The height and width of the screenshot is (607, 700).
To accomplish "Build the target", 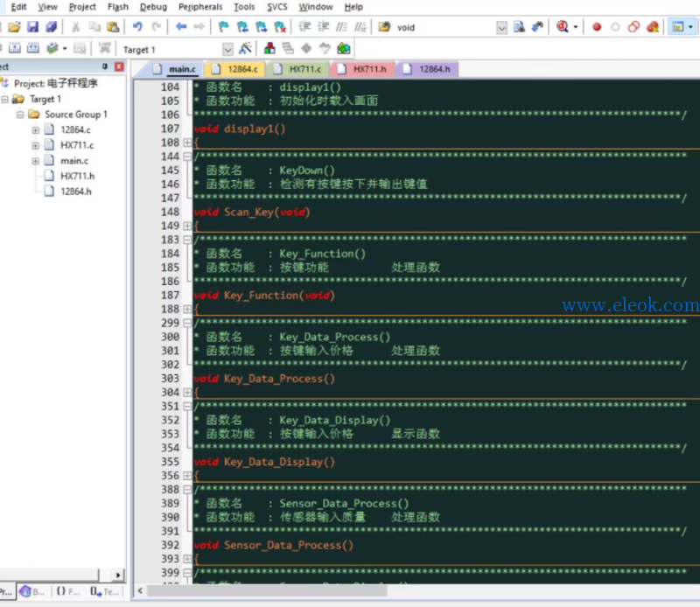I will pos(15,48).
